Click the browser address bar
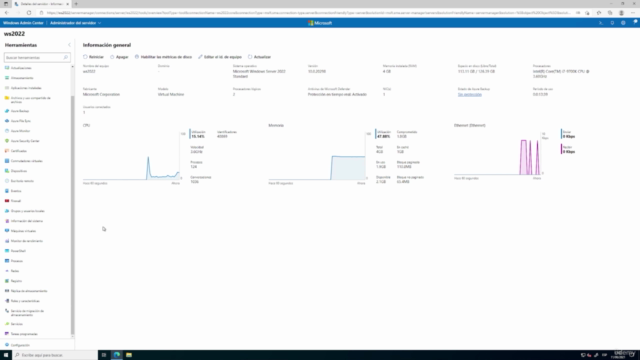 (308, 13)
